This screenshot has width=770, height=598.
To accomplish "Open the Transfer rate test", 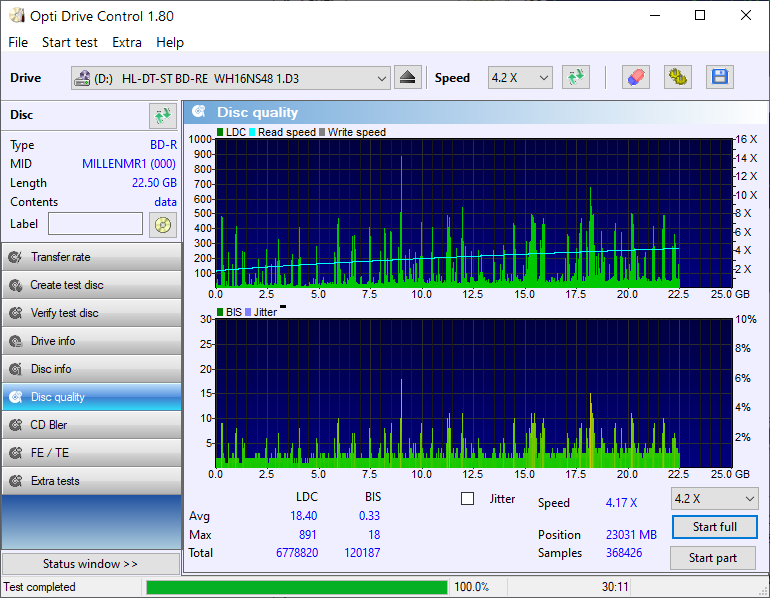I will pos(91,257).
